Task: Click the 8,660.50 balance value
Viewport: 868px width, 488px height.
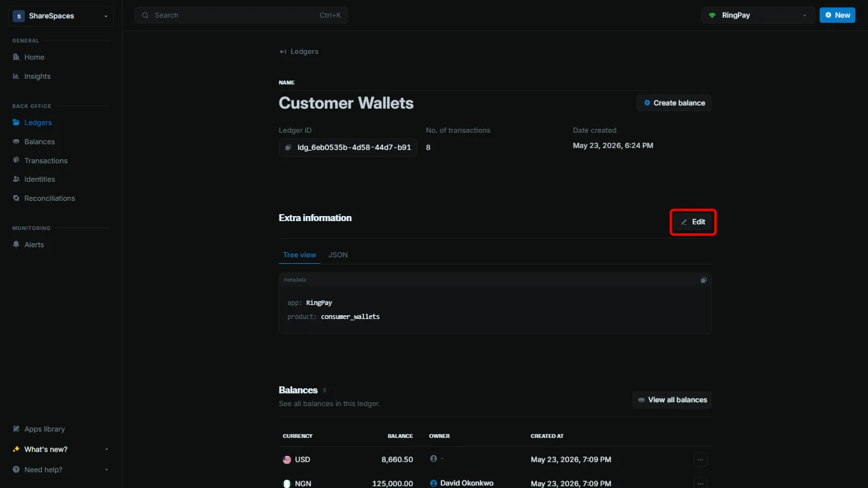Action: pyautogui.click(x=397, y=459)
